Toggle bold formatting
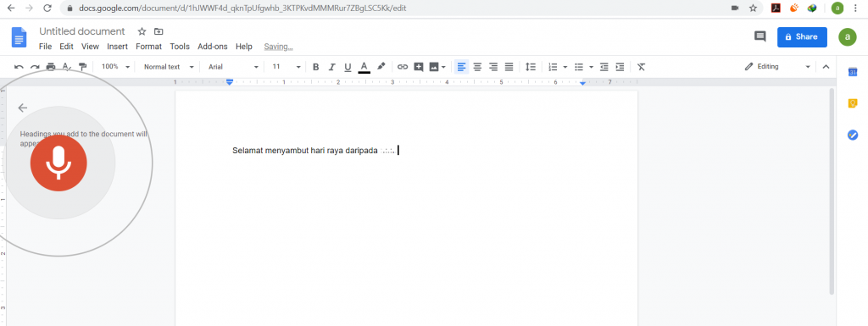The width and height of the screenshot is (868, 326). [x=316, y=67]
